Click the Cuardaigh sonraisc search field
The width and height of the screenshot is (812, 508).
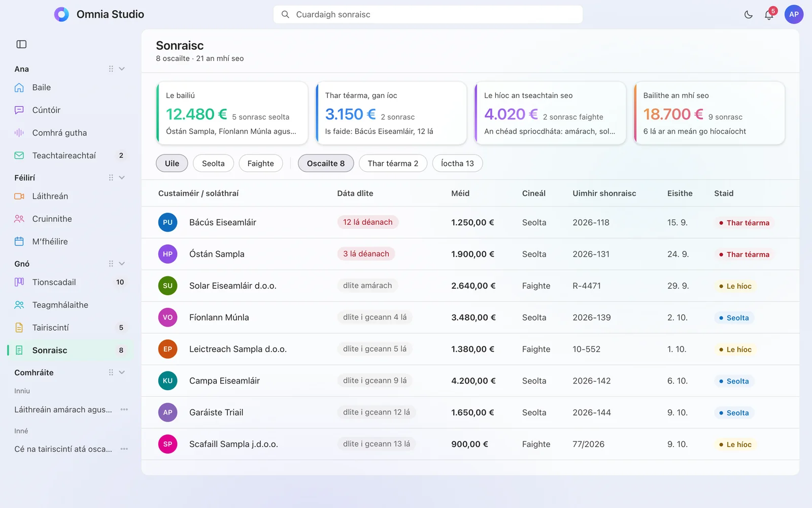coord(428,14)
